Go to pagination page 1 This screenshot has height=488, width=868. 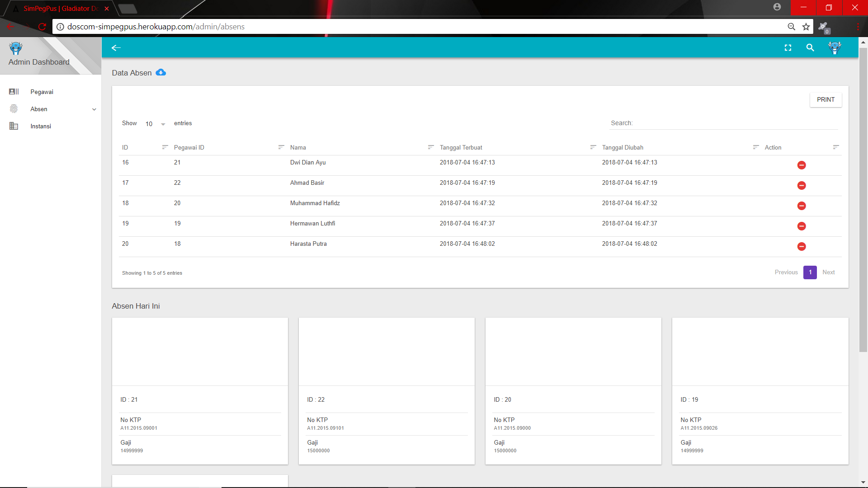coord(810,272)
